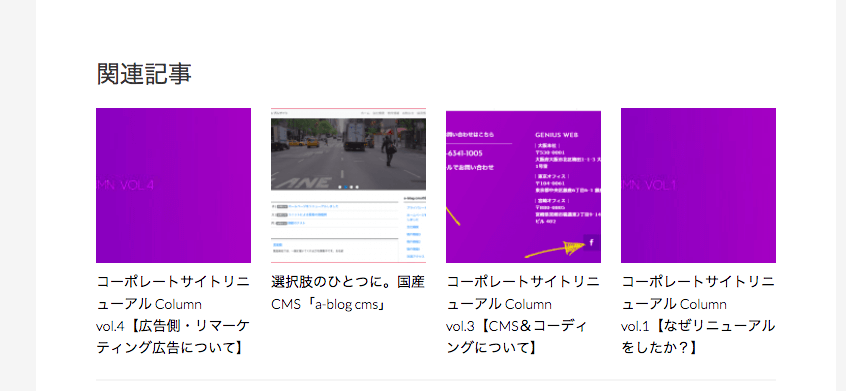
Task: Click the yellow taxi in the street photo
Action: coord(311,142)
